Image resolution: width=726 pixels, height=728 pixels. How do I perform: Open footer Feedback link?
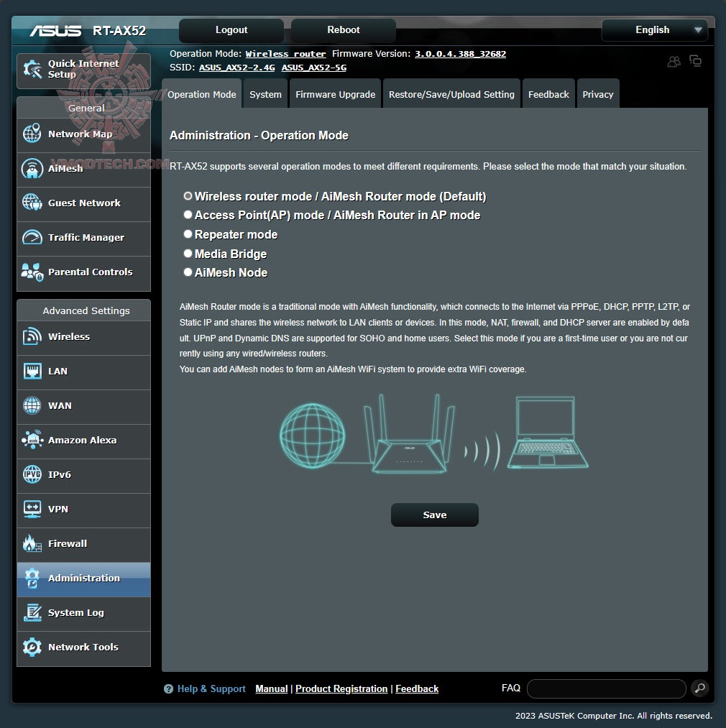pos(417,688)
